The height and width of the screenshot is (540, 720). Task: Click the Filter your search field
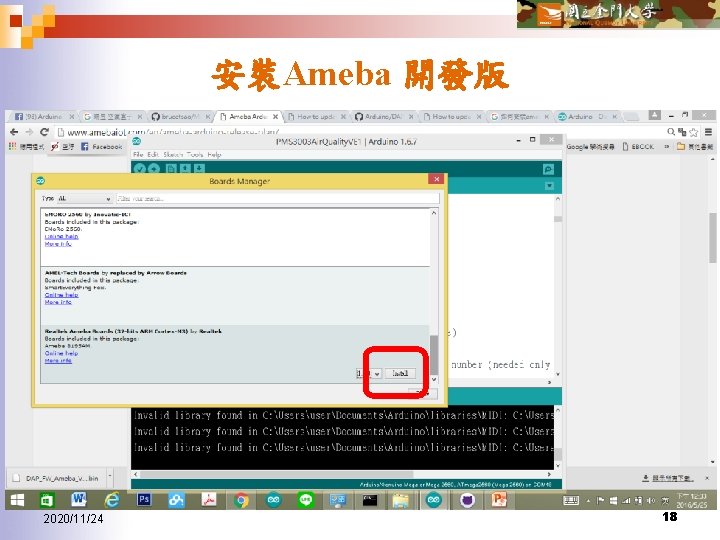278,198
